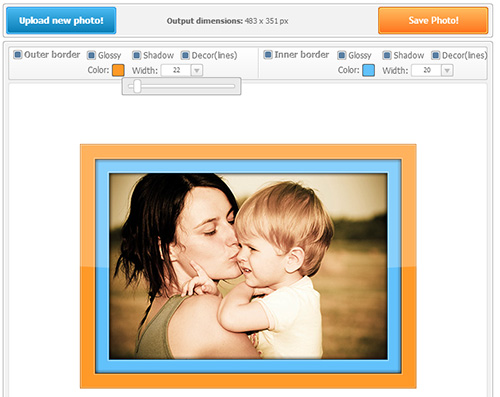Open the orange outer border color swatch
This screenshot has width=500, height=397.
click(118, 70)
